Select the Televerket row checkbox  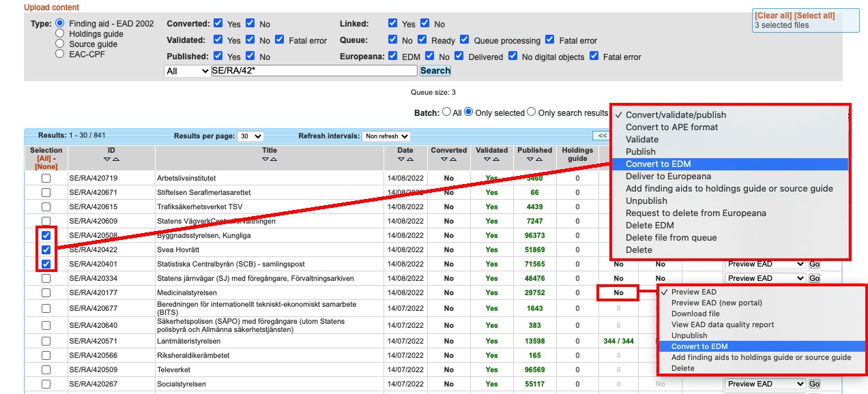(x=46, y=370)
